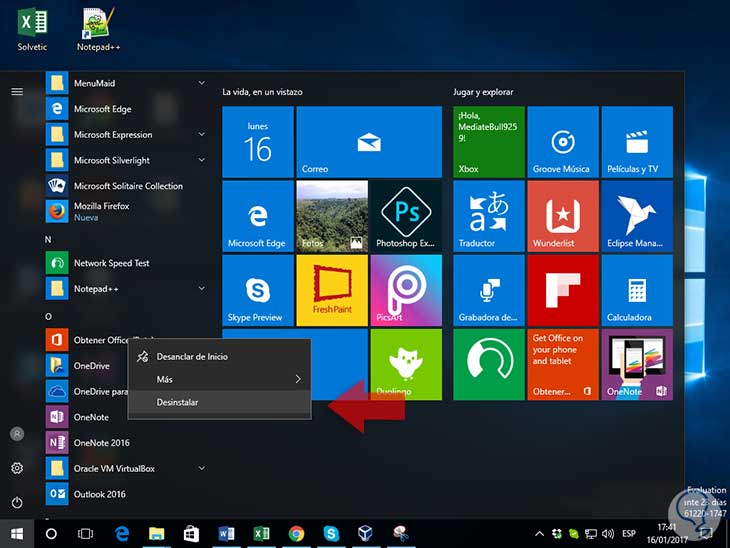This screenshot has height=548, width=730.
Task: Open the calendar tile showing lunes 16
Action: click(x=258, y=142)
